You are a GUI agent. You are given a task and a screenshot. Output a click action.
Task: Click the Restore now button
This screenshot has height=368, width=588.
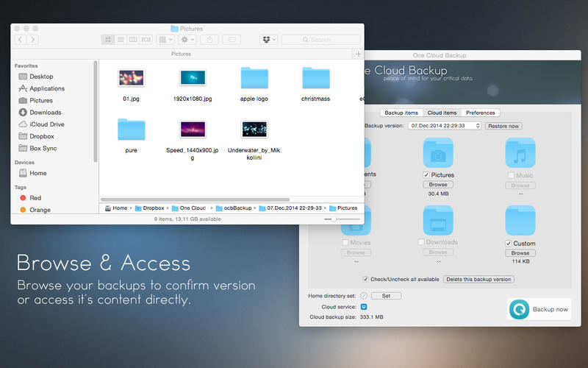point(503,126)
